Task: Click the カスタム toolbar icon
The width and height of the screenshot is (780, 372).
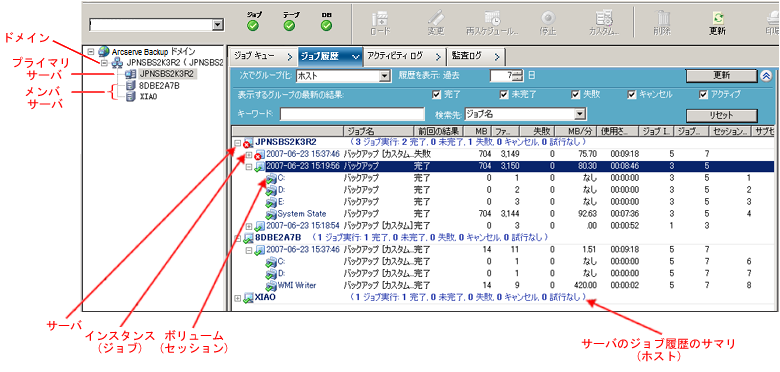Action: click(x=604, y=18)
